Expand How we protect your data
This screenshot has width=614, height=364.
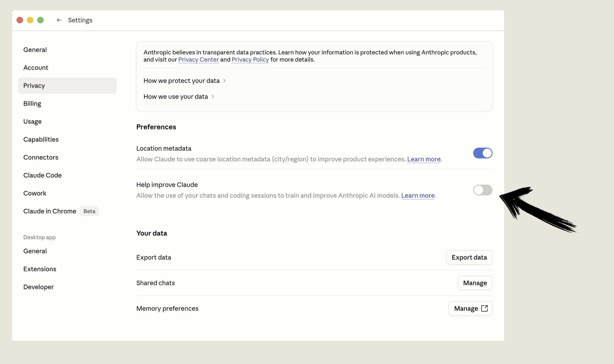[185, 81]
